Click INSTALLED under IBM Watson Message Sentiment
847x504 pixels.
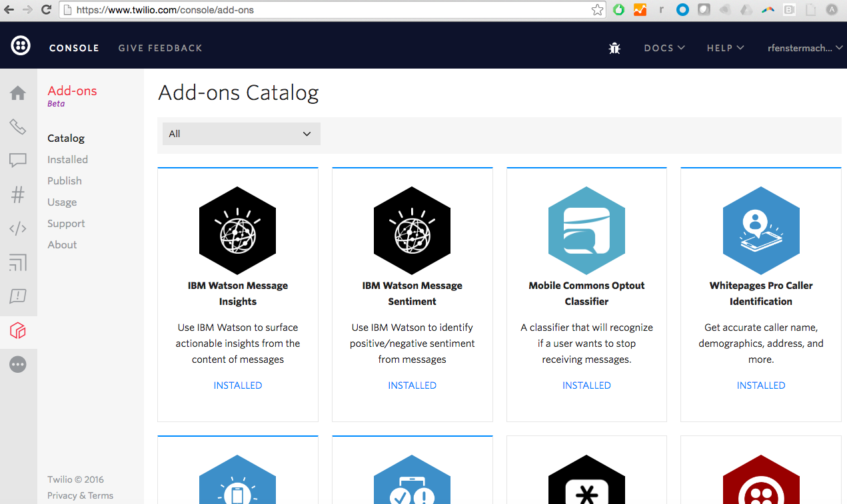click(413, 385)
